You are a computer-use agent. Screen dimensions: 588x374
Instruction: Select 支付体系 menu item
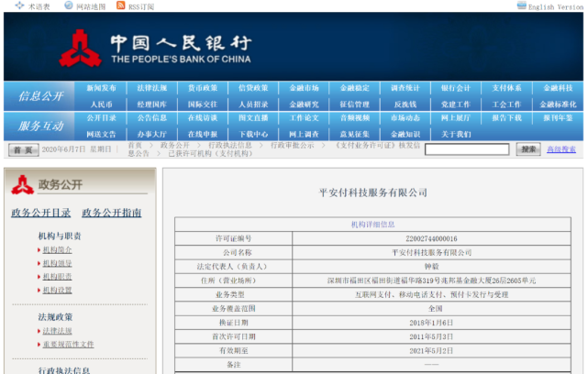point(506,88)
